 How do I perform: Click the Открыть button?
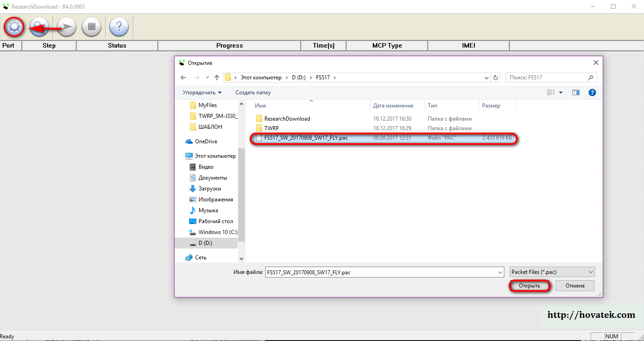click(x=529, y=286)
